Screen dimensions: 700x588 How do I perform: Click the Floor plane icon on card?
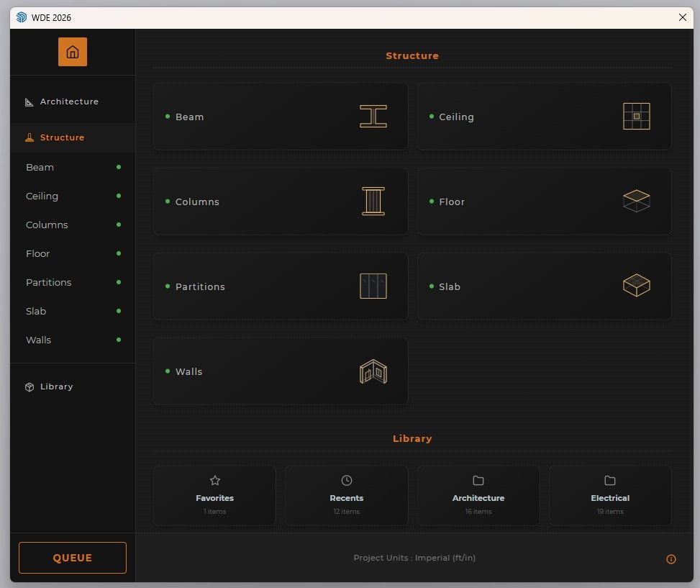pos(636,201)
